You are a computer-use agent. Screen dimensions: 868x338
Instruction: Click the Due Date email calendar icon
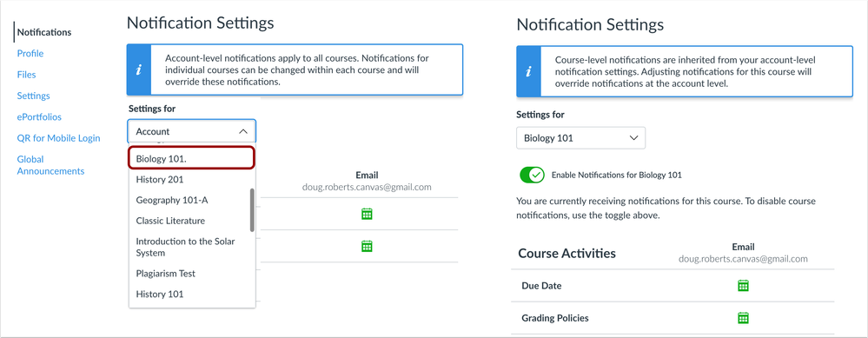click(743, 286)
